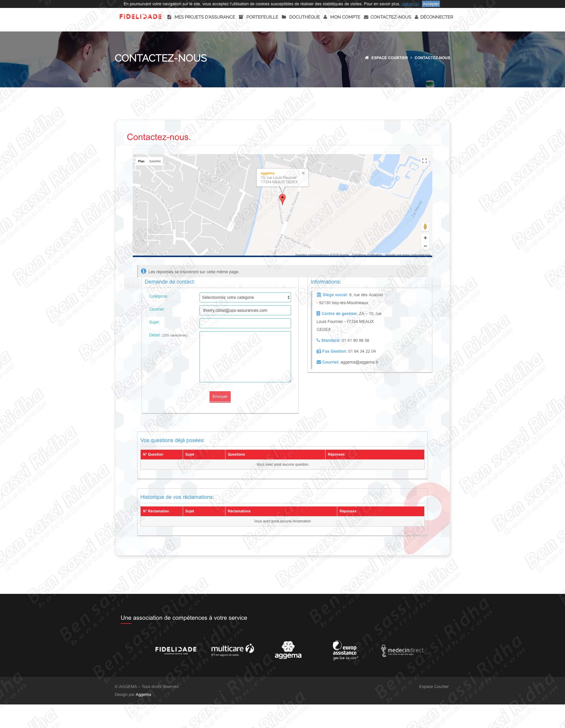Click the map zoom in plus button
This screenshot has height=728, width=565.
[x=425, y=238]
